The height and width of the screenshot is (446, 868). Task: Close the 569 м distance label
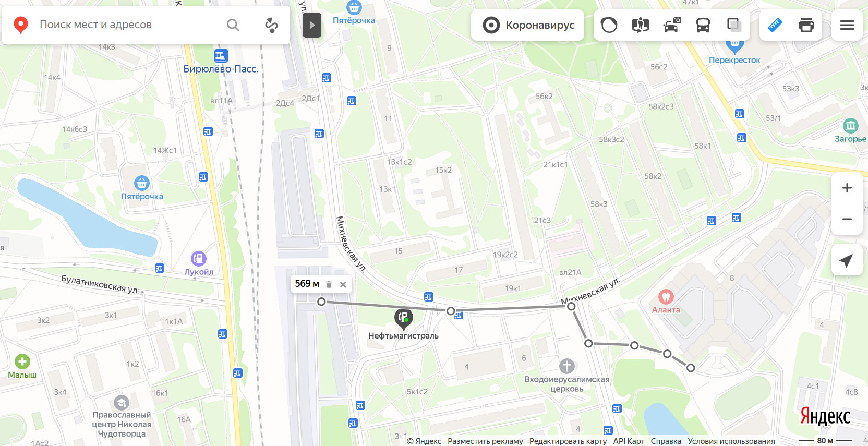(x=343, y=284)
